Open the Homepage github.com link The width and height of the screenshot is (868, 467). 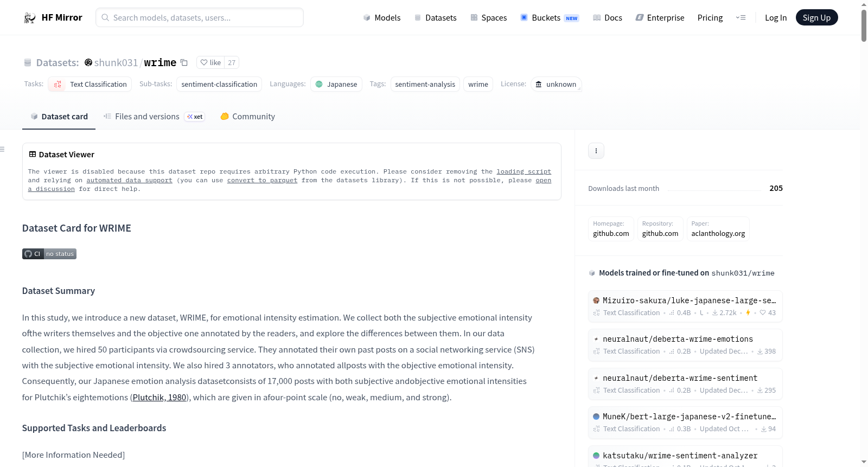tap(611, 229)
